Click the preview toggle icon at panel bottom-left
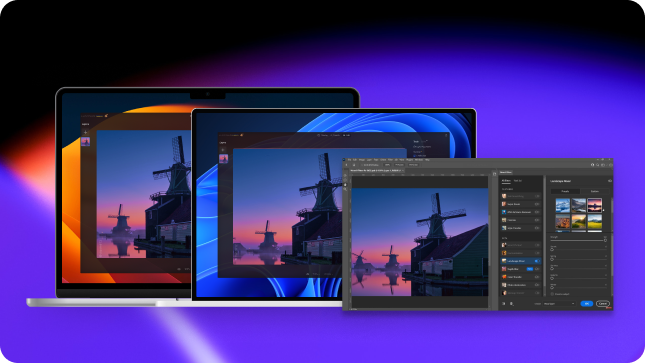This screenshot has width=645, height=364. [x=503, y=304]
